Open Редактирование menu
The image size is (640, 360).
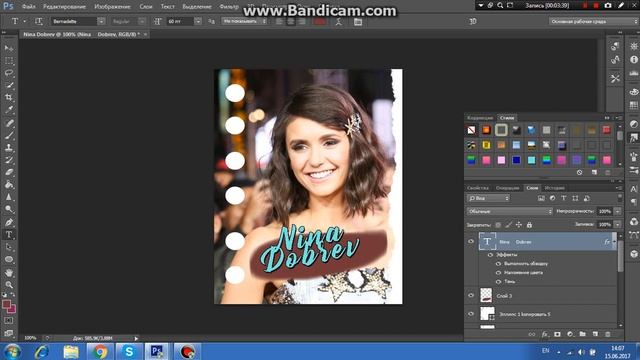click(x=64, y=7)
